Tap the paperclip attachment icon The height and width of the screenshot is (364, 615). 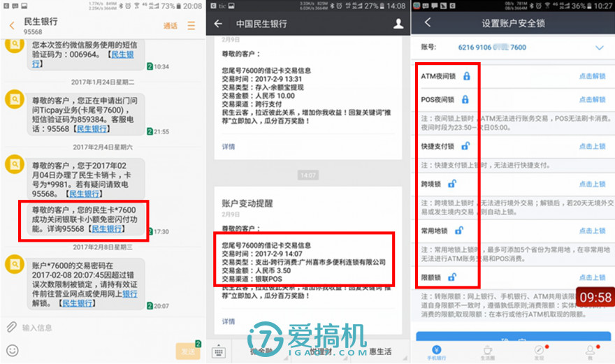12,327
